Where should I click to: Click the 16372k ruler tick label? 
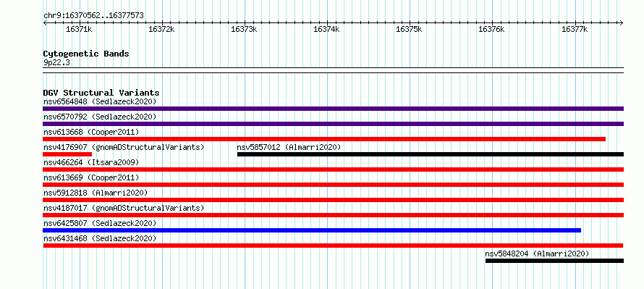tap(161, 29)
